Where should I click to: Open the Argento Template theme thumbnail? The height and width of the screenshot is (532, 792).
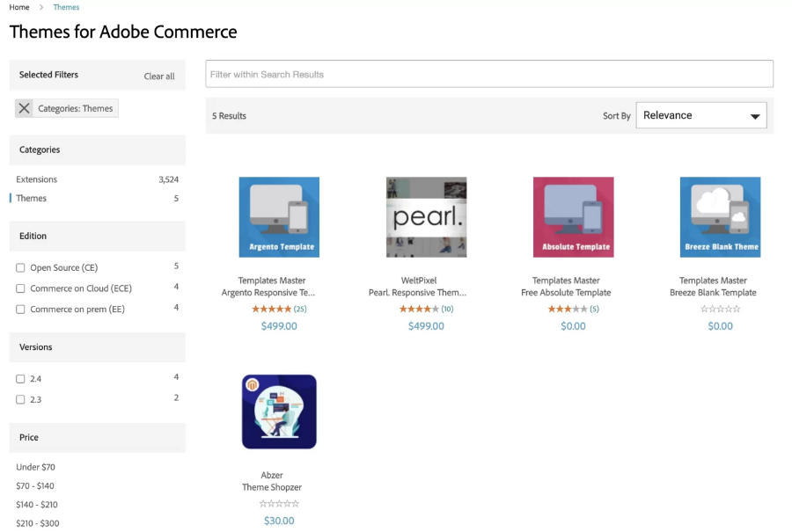pyautogui.click(x=279, y=217)
